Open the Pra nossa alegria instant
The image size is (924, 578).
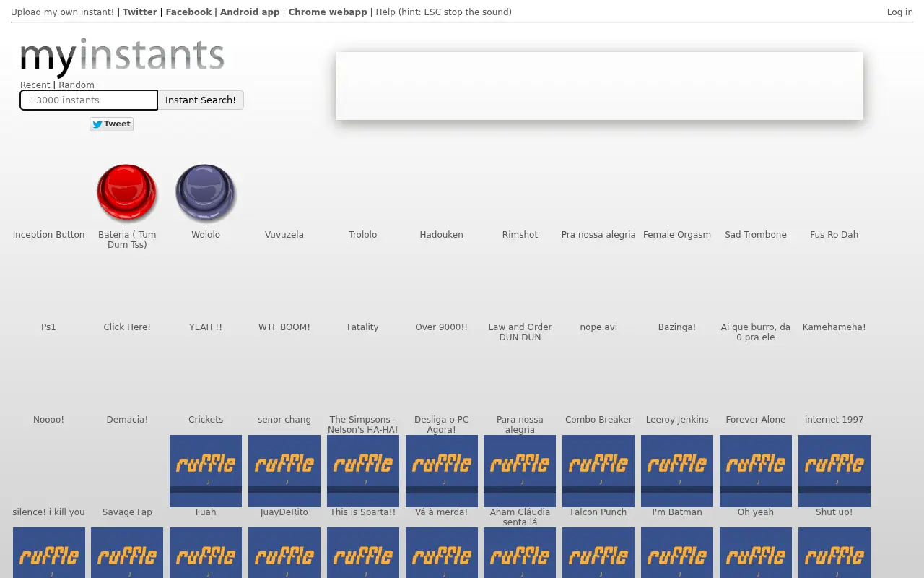tap(598, 235)
